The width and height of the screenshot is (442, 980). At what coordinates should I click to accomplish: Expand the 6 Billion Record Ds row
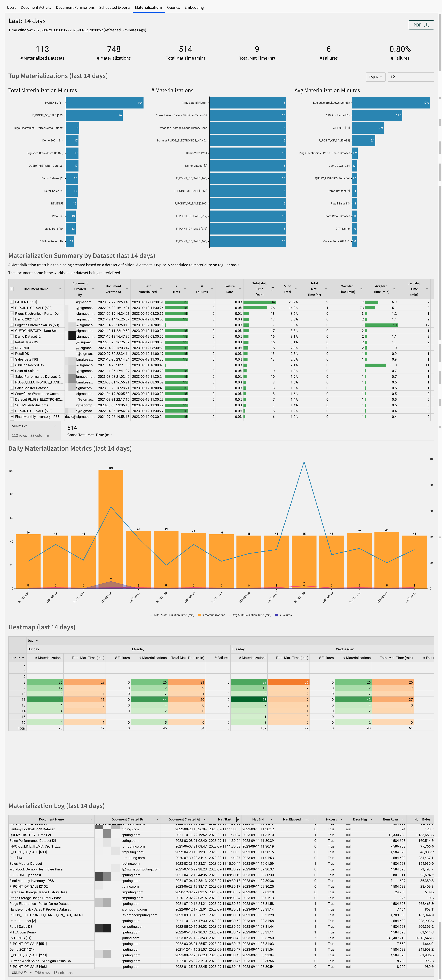pyautogui.click(x=12, y=365)
